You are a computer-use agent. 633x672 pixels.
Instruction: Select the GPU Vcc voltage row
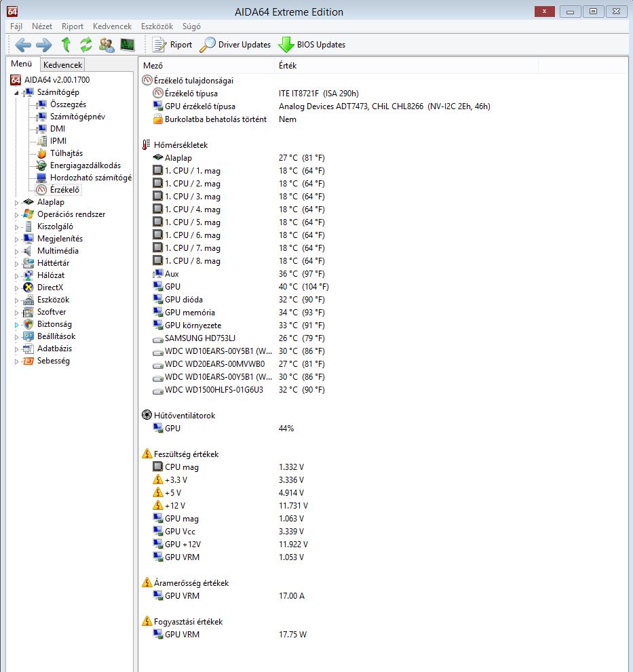click(229, 531)
